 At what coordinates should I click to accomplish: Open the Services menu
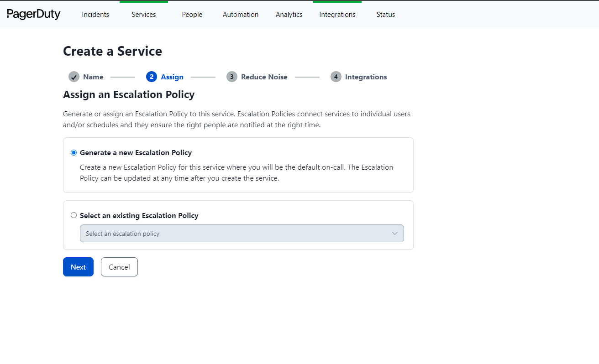click(144, 15)
